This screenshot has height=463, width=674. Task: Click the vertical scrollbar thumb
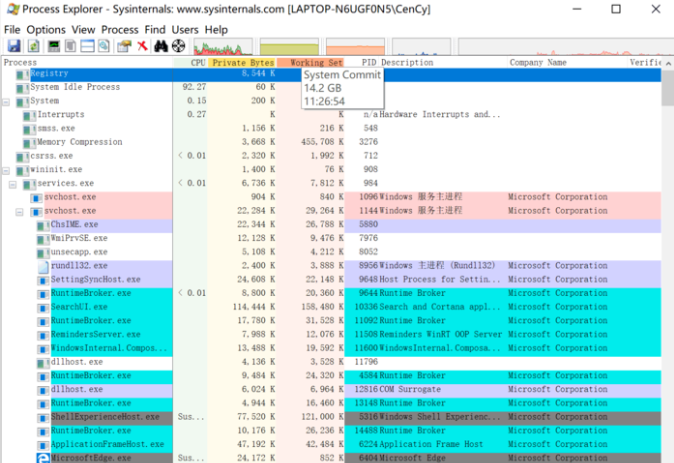[668, 88]
